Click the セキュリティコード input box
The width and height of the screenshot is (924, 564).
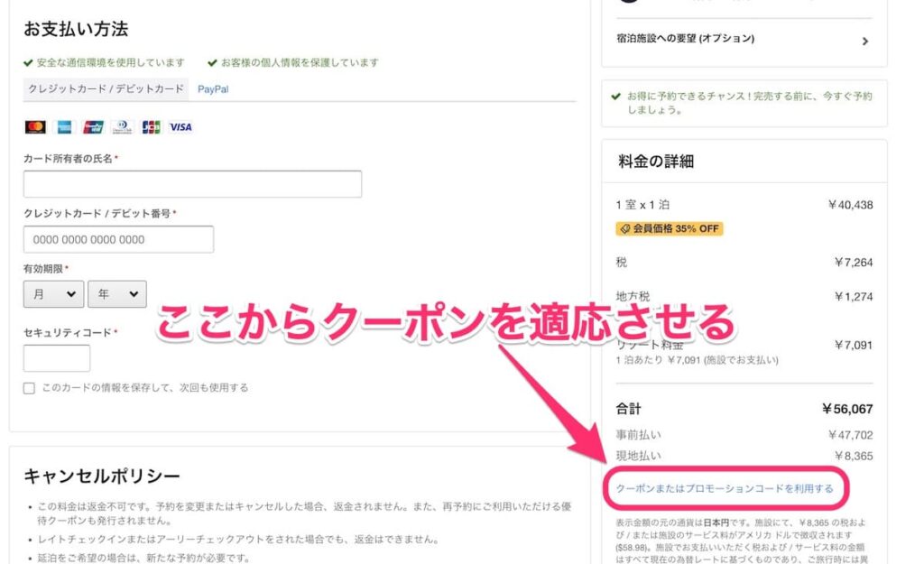[57, 358]
